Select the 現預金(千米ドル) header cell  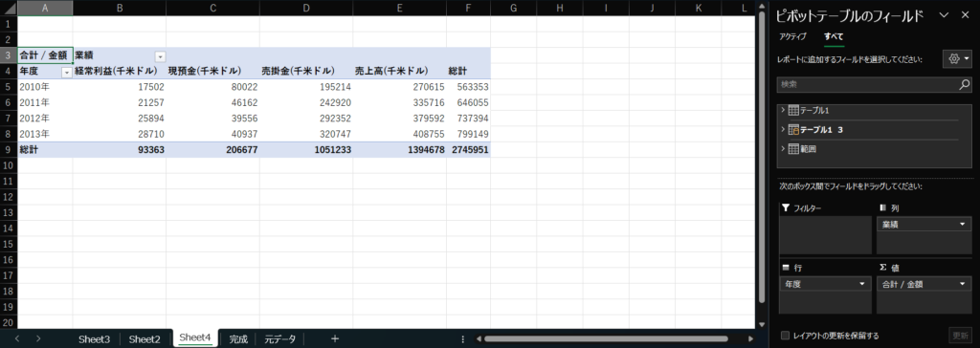[212, 71]
